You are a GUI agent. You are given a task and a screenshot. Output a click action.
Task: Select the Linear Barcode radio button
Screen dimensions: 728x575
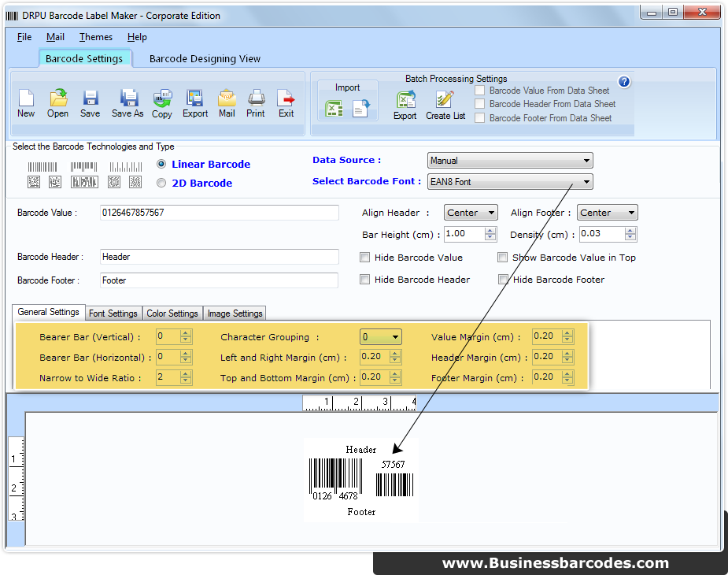(161, 164)
